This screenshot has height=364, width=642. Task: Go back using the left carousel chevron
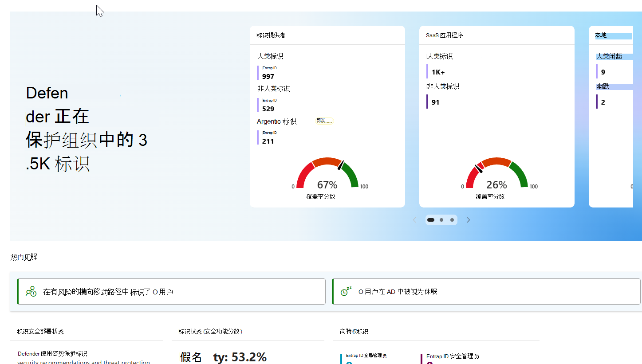click(414, 219)
